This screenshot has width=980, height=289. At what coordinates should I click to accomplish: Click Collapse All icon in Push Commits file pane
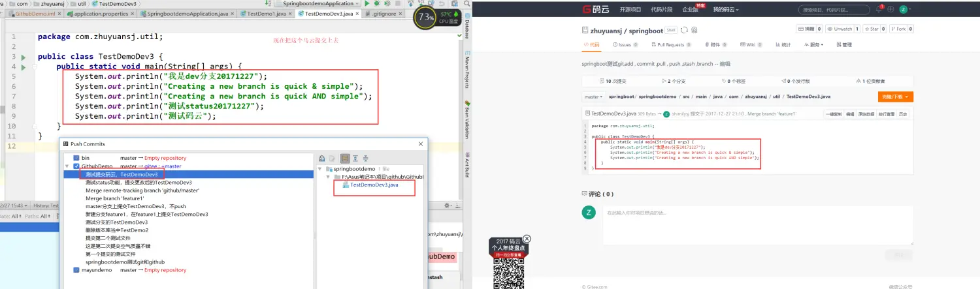point(366,159)
